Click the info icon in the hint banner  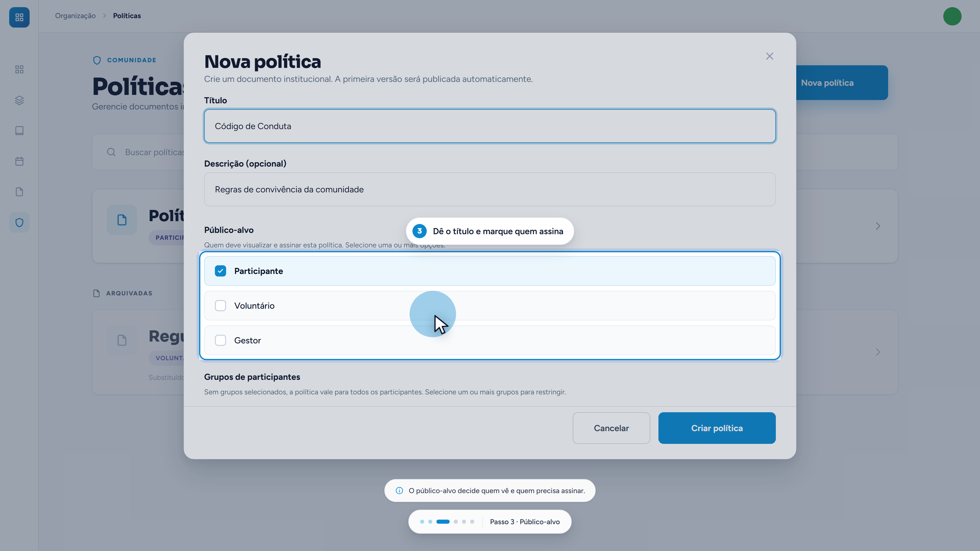coord(399,491)
